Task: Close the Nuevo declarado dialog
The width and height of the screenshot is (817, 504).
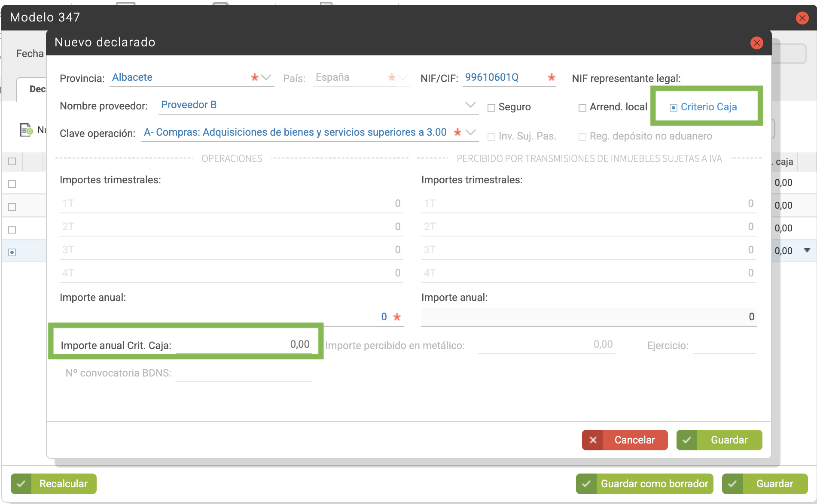Action: pyautogui.click(x=756, y=43)
